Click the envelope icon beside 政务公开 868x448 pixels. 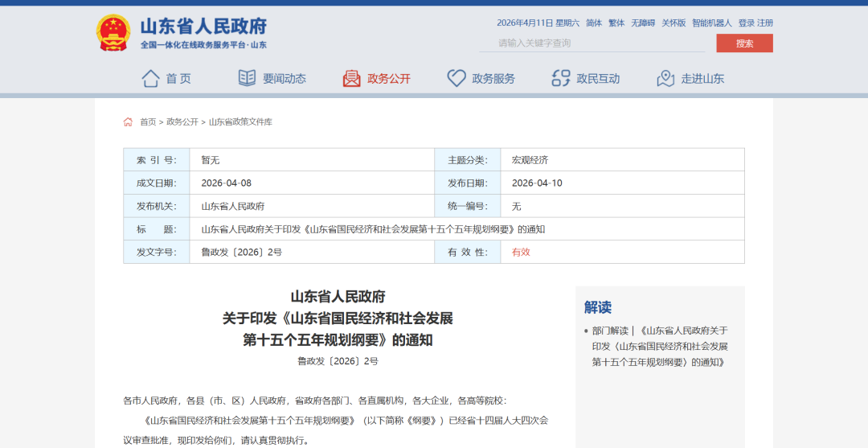(x=351, y=78)
